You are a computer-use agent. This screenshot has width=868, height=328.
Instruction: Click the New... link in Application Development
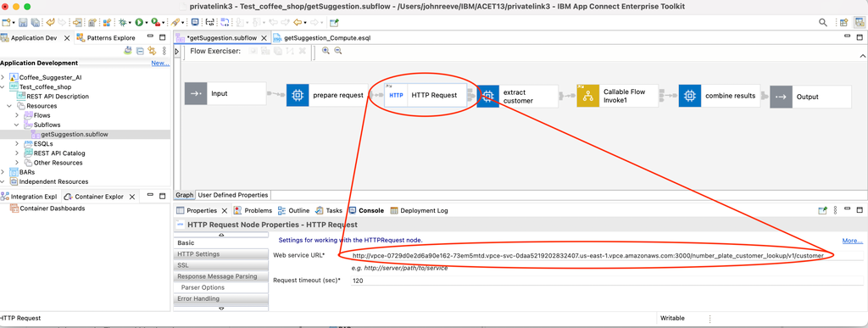click(x=160, y=63)
